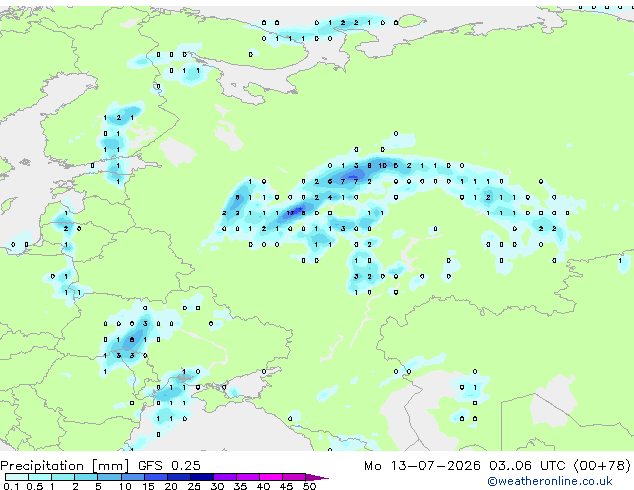Select the 30–35 mm purple legend swatch

click(225, 477)
